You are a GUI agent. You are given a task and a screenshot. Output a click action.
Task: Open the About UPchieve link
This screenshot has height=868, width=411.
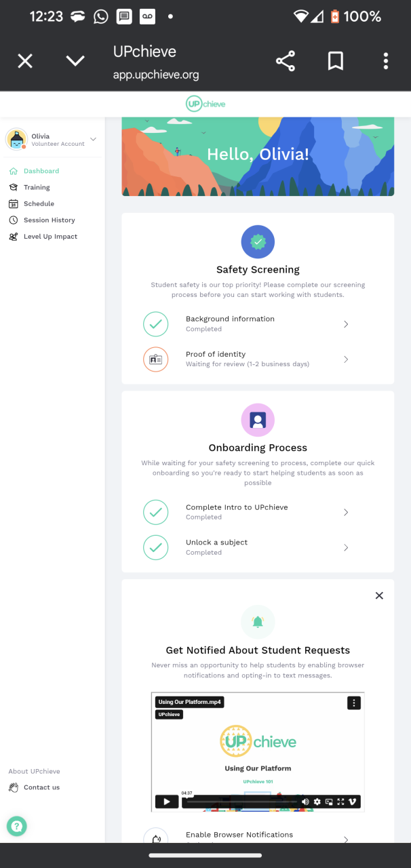pos(34,771)
